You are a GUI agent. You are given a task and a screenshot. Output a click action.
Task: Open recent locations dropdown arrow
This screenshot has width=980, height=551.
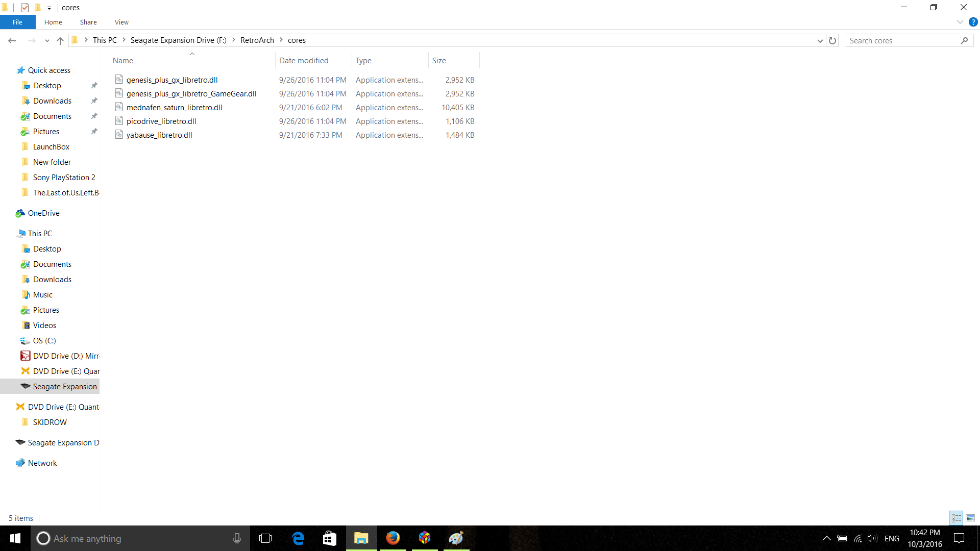(47, 40)
